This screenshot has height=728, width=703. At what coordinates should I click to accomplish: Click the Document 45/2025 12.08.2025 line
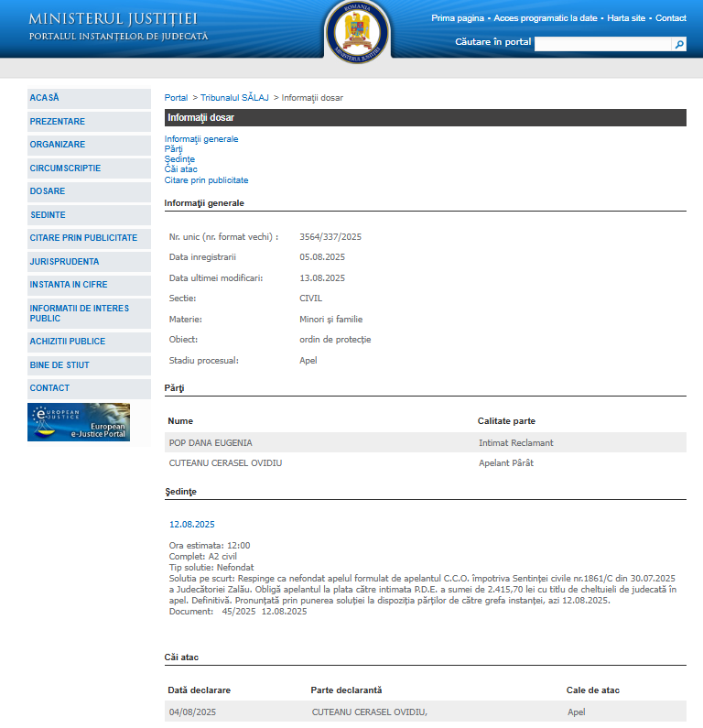point(238,612)
